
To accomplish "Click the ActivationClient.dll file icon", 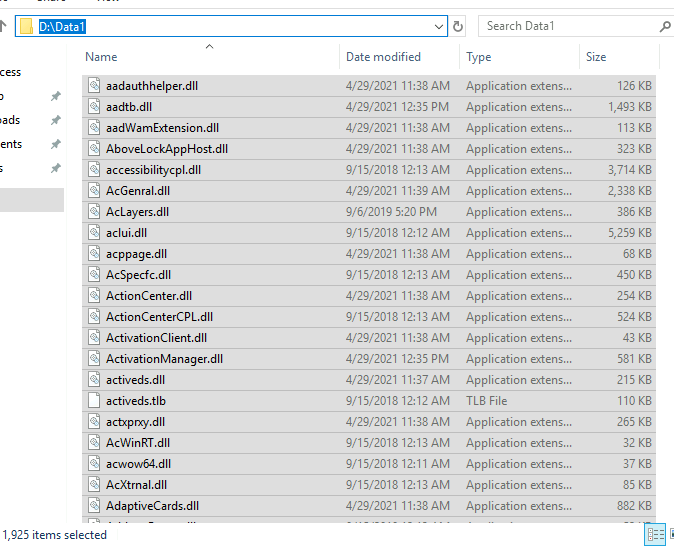I will point(94,338).
